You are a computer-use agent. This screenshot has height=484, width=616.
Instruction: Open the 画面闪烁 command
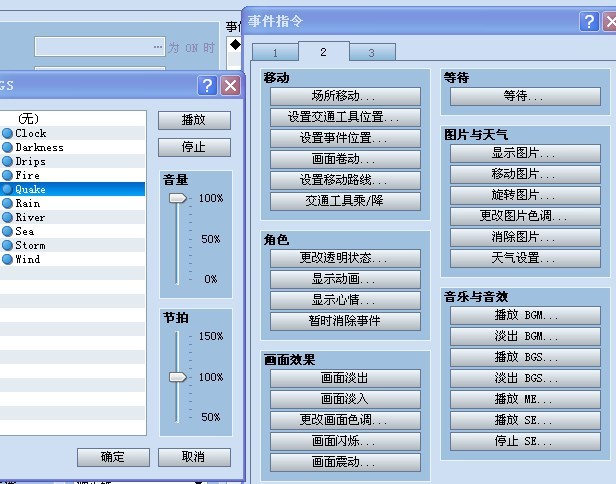[x=345, y=441]
